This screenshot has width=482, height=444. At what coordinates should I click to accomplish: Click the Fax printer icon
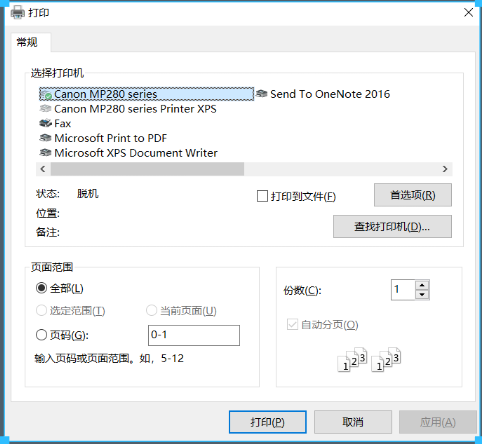[45, 123]
